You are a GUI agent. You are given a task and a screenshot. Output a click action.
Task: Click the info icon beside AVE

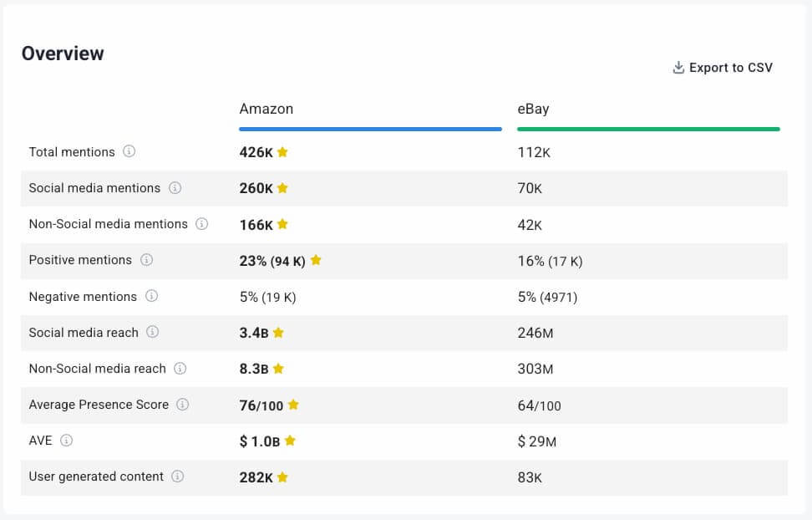click(x=67, y=441)
